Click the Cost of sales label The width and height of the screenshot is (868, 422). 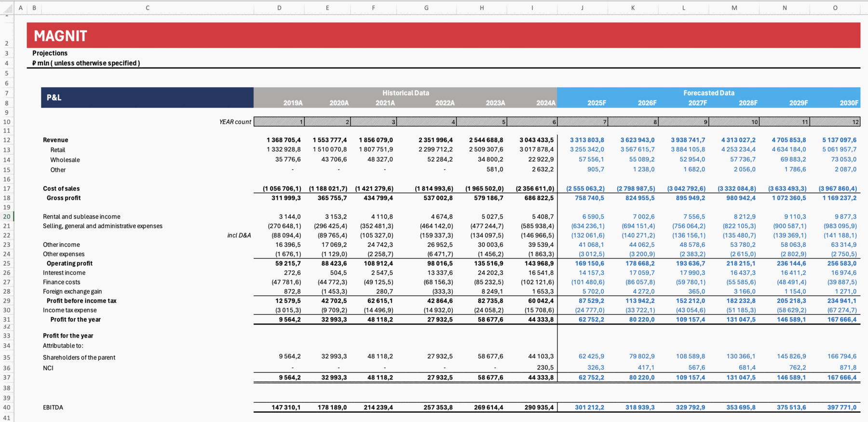click(61, 189)
